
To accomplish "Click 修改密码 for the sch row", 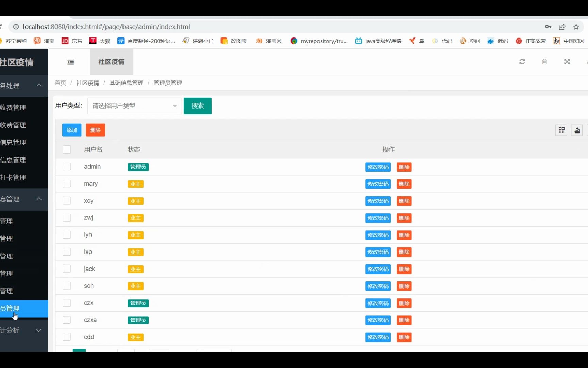I will click(378, 286).
